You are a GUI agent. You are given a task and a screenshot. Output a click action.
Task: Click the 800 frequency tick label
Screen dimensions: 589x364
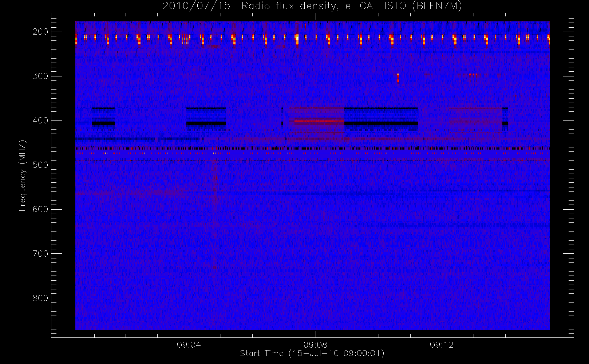[40, 298]
